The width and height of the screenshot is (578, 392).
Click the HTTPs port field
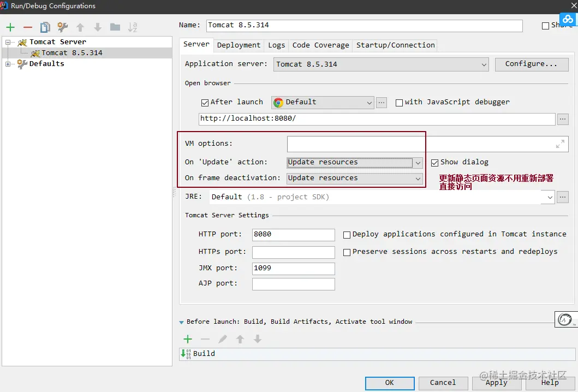click(x=294, y=252)
